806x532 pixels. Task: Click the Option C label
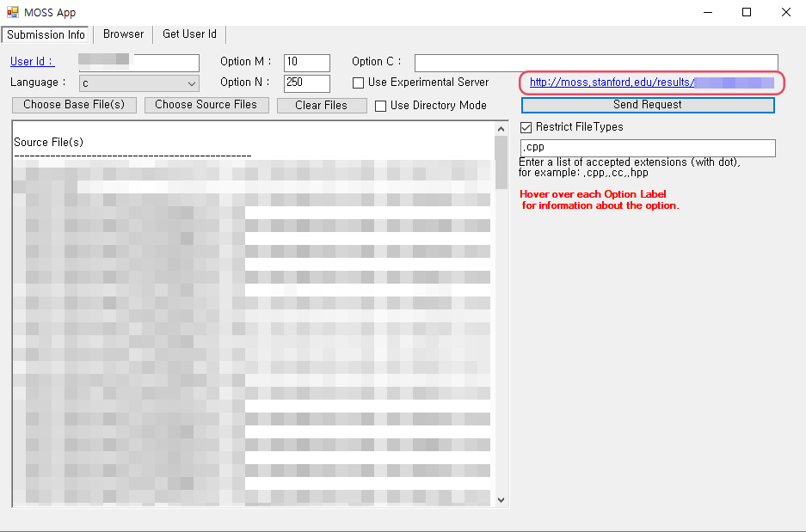[376, 62]
